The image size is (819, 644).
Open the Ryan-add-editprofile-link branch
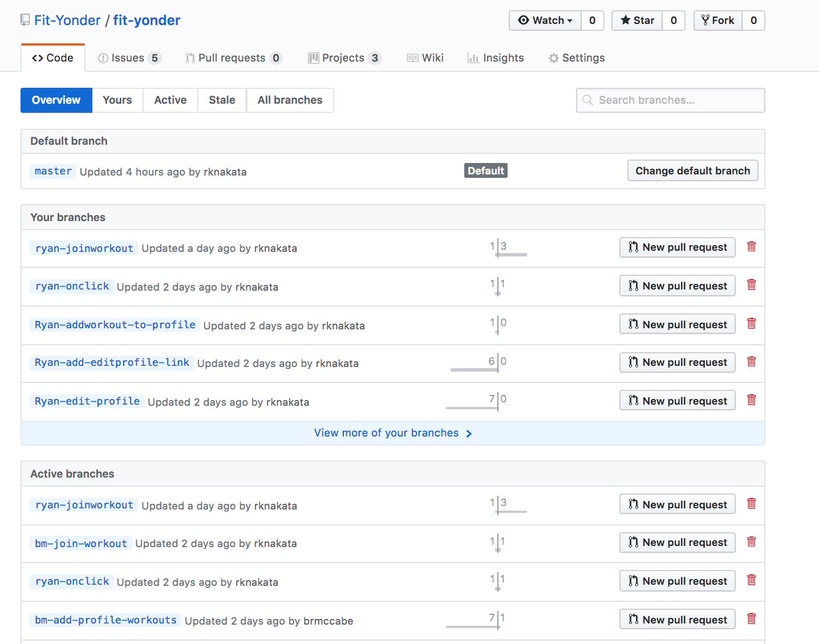click(112, 362)
